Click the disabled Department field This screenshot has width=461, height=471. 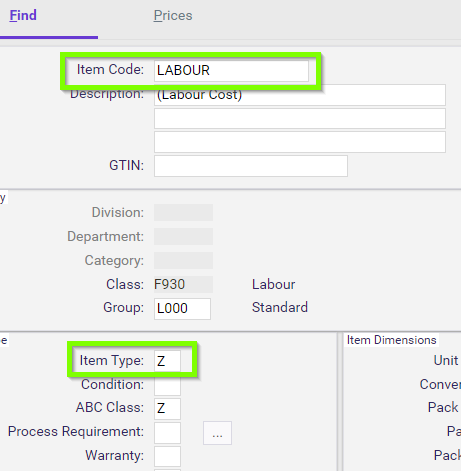[183, 236]
